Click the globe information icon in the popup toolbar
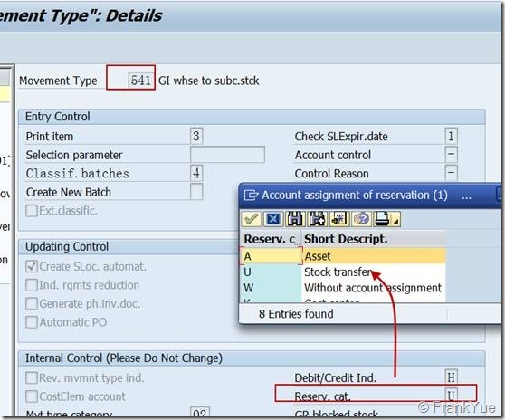Image resolution: width=505 pixels, height=420 pixels. [361, 219]
